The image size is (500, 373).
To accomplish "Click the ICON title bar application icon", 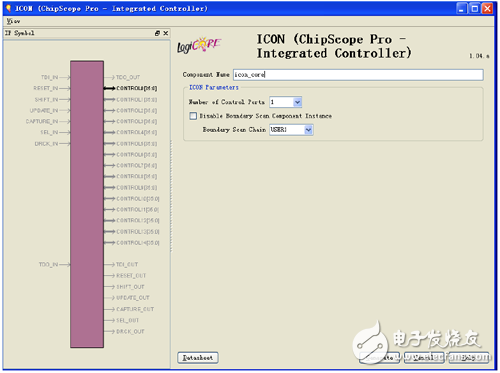I will pyautogui.click(x=8, y=8).
